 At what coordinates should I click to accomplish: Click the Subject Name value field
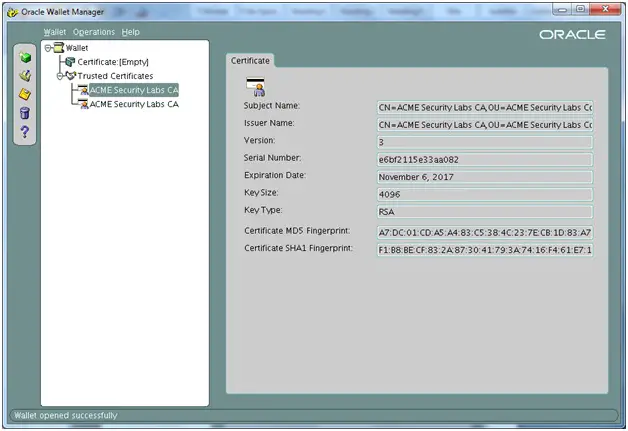pos(485,107)
